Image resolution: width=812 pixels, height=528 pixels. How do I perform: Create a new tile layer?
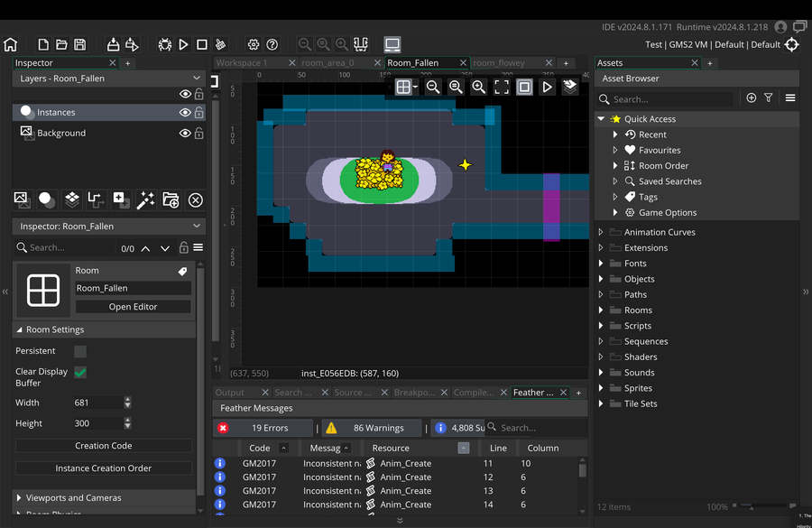coord(72,200)
